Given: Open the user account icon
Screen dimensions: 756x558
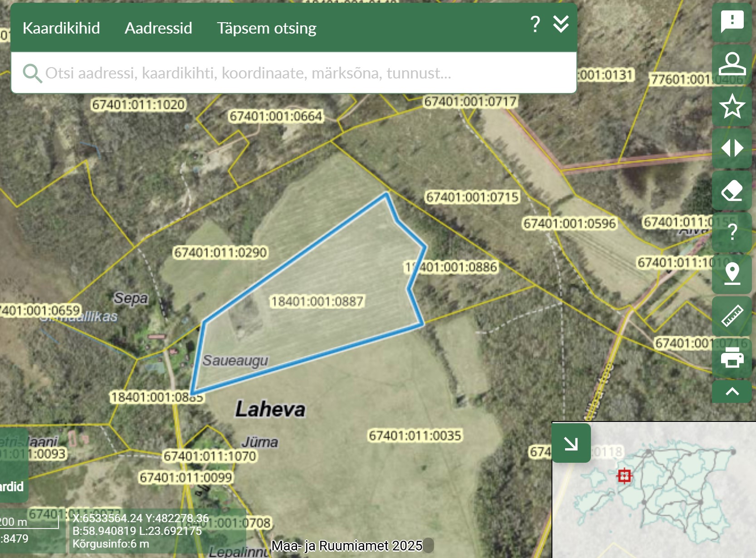Looking at the screenshot, I should click(732, 64).
